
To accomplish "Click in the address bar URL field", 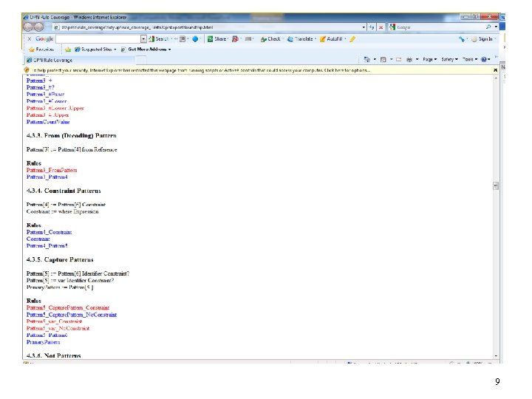I will [x=207, y=27].
